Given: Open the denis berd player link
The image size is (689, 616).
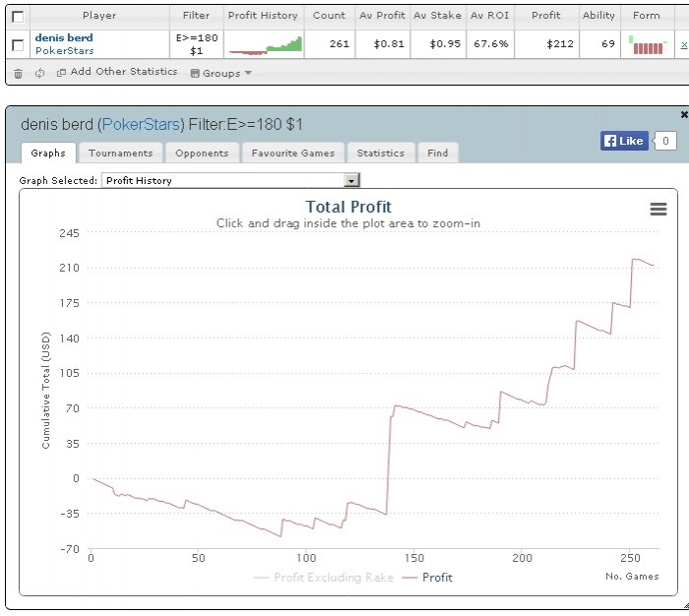Looking at the screenshot, I should [x=64, y=37].
